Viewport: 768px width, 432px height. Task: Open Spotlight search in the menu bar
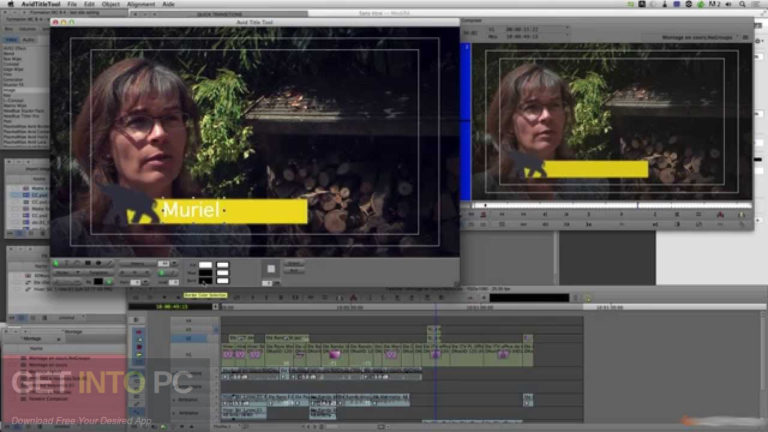pos(743,4)
